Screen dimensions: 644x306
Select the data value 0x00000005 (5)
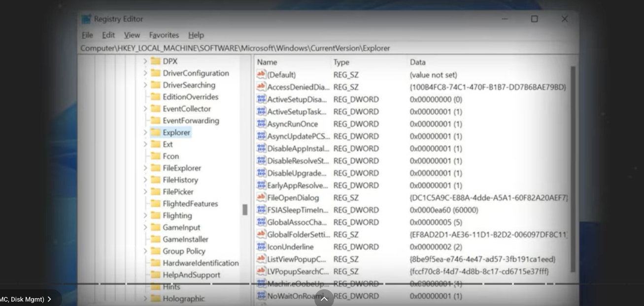(x=436, y=222)
